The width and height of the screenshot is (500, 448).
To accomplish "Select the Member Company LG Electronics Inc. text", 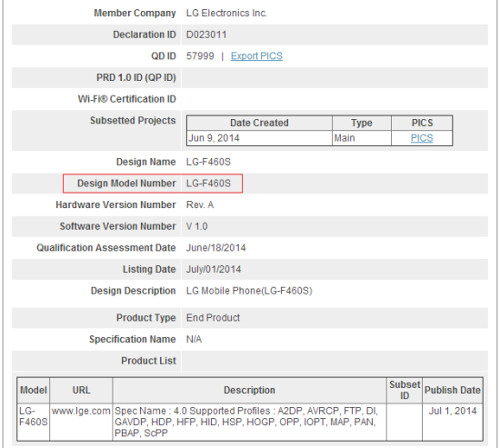I will click(226, 13).
